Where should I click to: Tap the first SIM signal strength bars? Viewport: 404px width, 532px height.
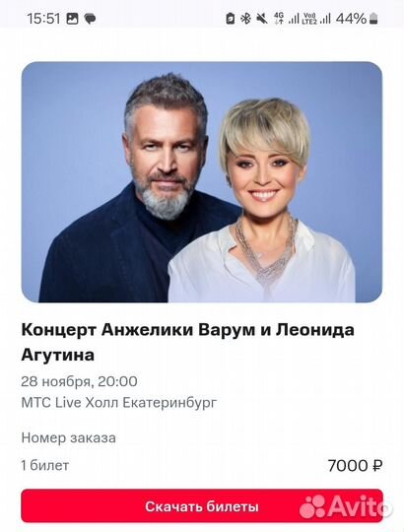coord(294,19)
